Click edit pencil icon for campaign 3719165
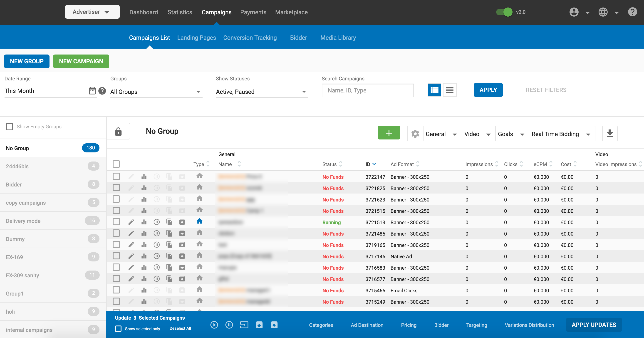The image size is (644, 338). [x=131, y=245]
